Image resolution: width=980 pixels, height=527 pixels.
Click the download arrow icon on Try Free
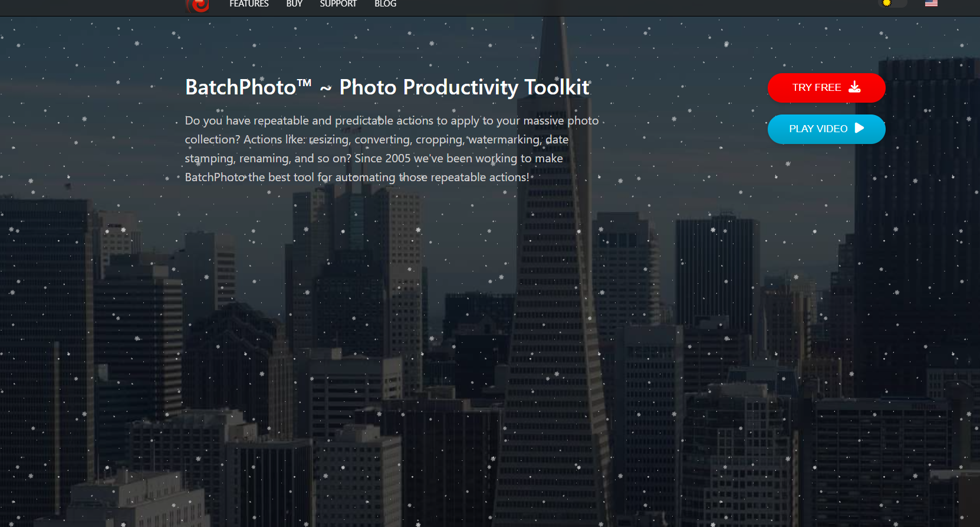click(854, 87)
